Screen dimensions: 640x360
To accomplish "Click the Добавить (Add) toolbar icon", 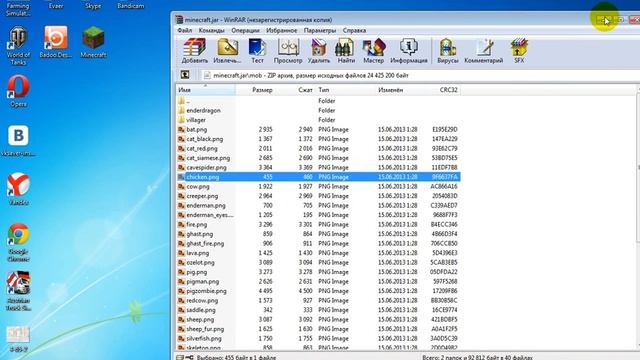I will (x=194, y=51).
